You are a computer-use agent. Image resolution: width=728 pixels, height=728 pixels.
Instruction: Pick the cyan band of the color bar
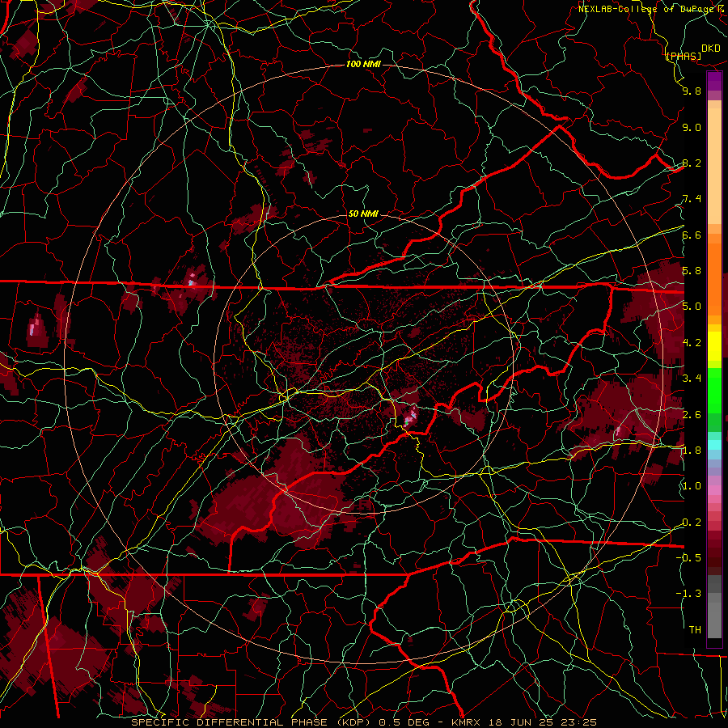714,445
